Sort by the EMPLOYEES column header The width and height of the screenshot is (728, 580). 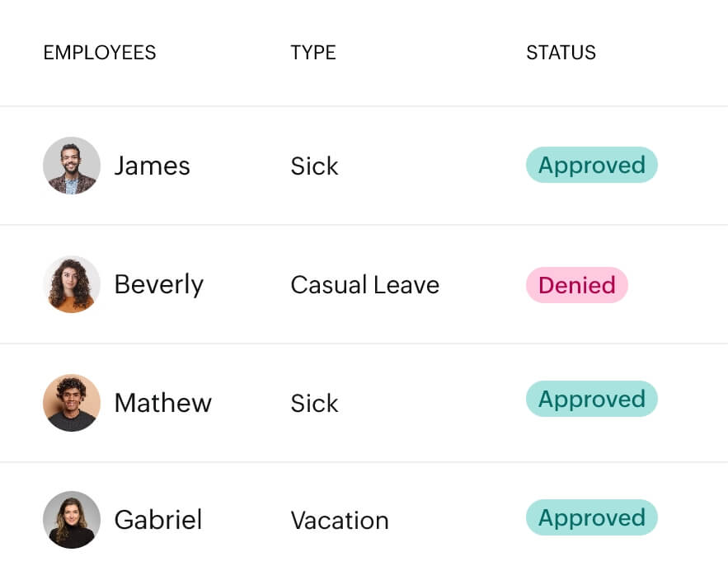coord(99,53)
